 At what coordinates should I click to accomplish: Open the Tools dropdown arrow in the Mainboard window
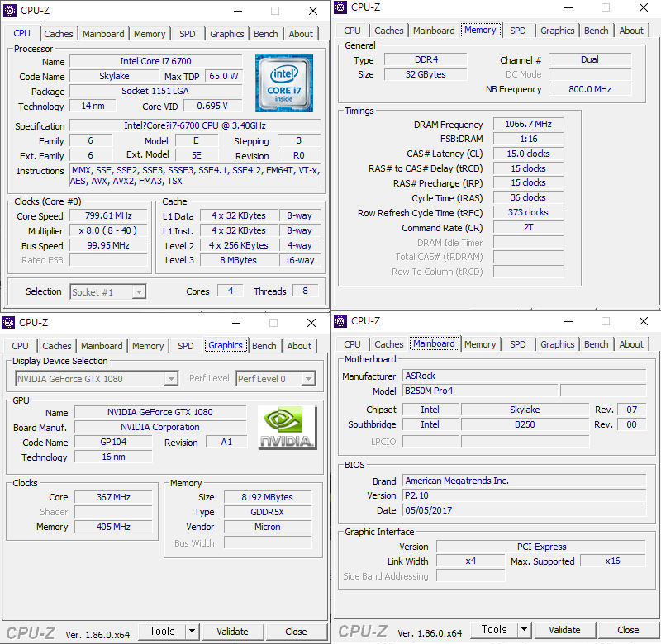pyautogui.click(x=524, y=630)
